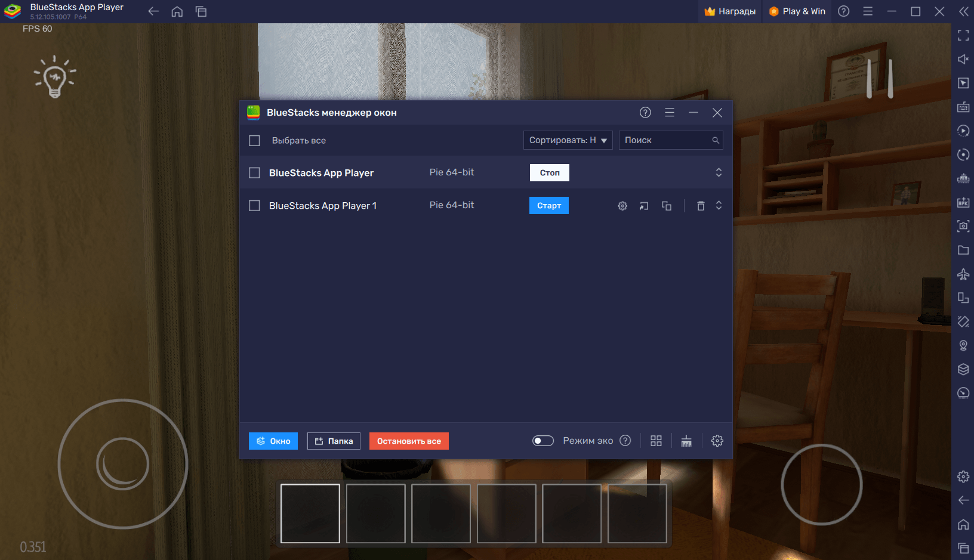Click the search field in window manager
This screenshot has height=560, width=974.
pyautogui.click(x=671, y=140)
